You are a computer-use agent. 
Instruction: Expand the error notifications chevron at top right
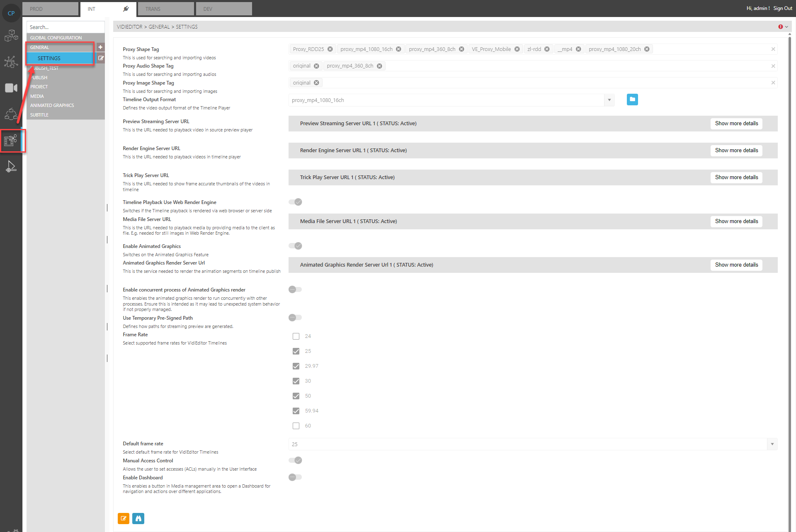click(787, 27)
